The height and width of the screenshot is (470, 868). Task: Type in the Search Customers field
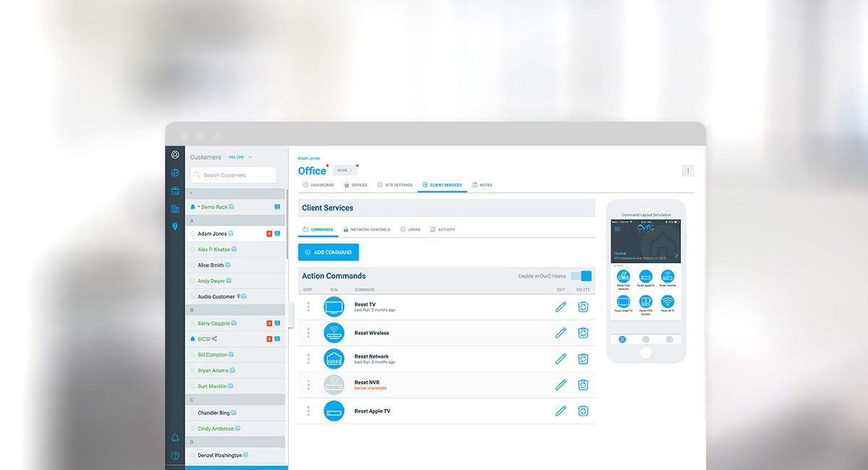[x=233, y=174]
